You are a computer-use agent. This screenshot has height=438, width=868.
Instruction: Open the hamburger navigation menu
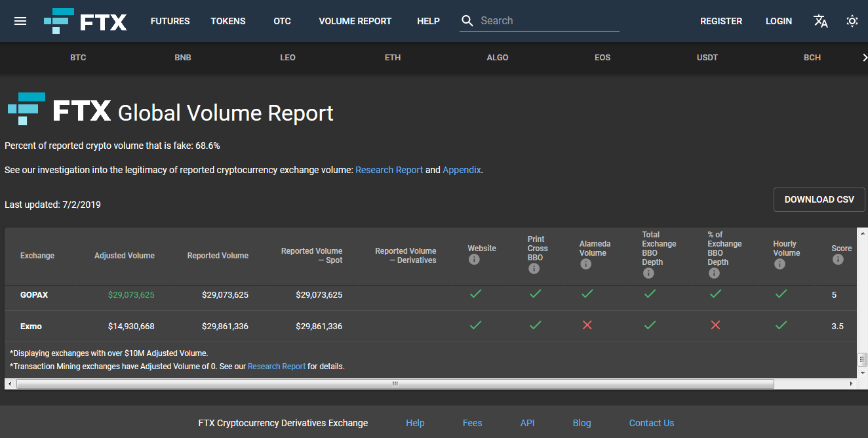[x=20, y=20]
